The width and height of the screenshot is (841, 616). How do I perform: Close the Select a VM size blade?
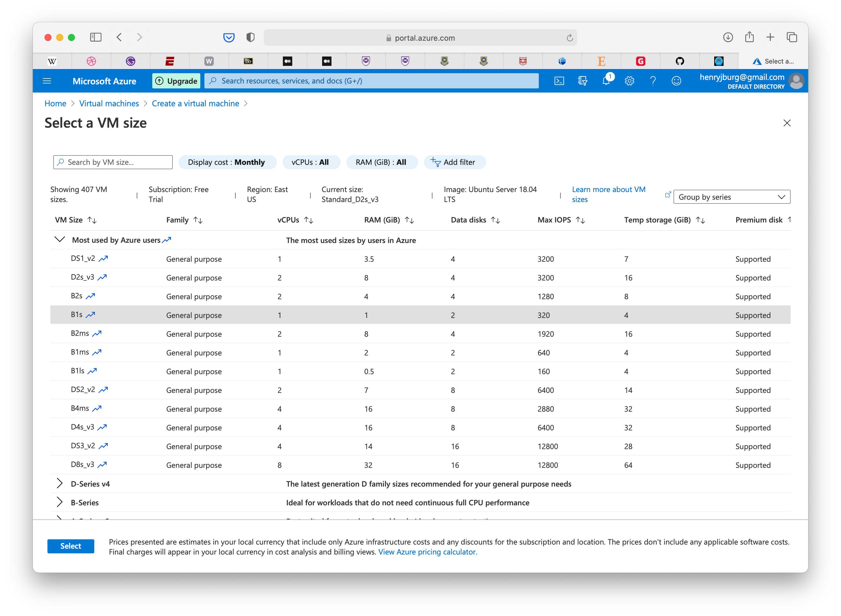pyautogui.click(x=787, y=123)
